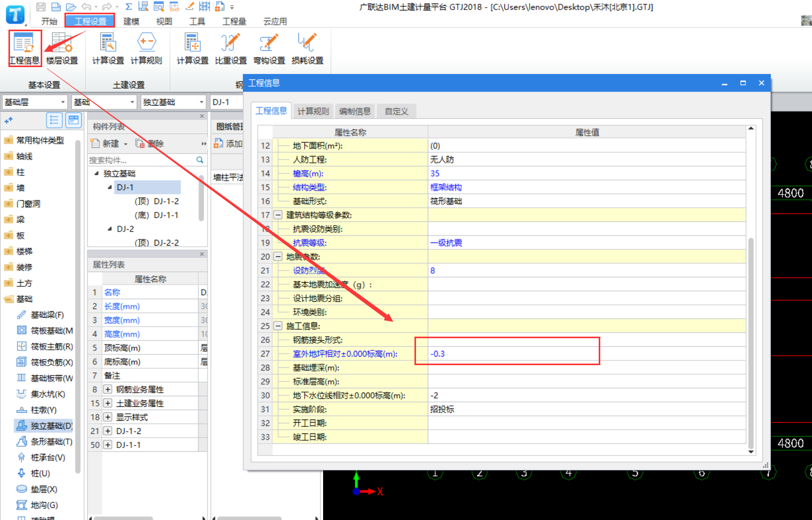This screenshot has width=812, height=520.
Task: Expand 钢筋业务属性 in property list
Action: [x=108, y=389]
